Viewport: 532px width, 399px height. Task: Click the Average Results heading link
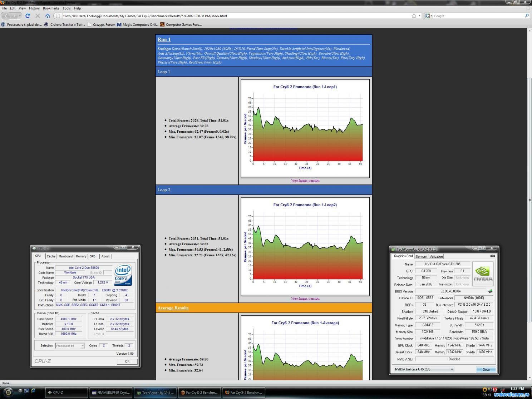(x=173, y=308)
